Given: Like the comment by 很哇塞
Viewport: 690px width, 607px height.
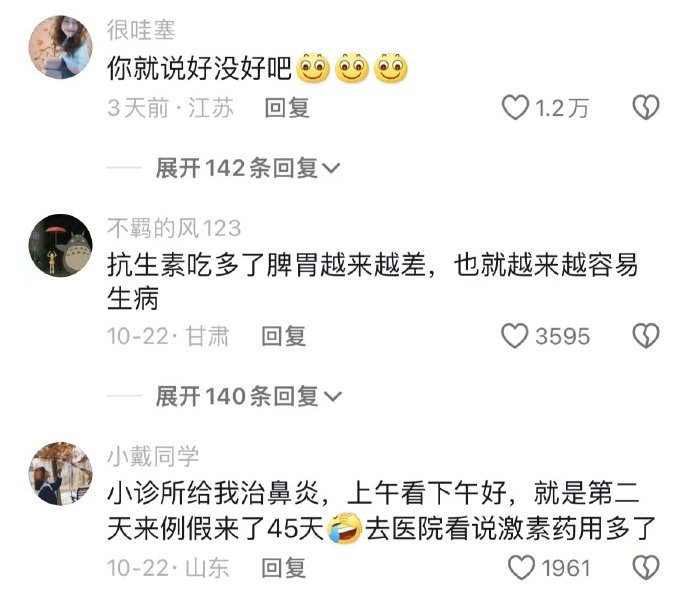Looking at the screenshot, I should (x=515, y=108).
